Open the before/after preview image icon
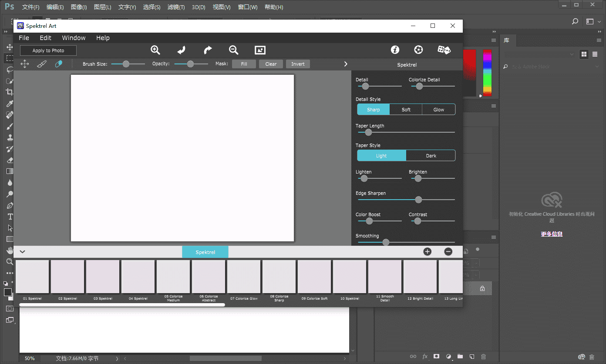This screenshot has width=606, height=364. [260, 50]
